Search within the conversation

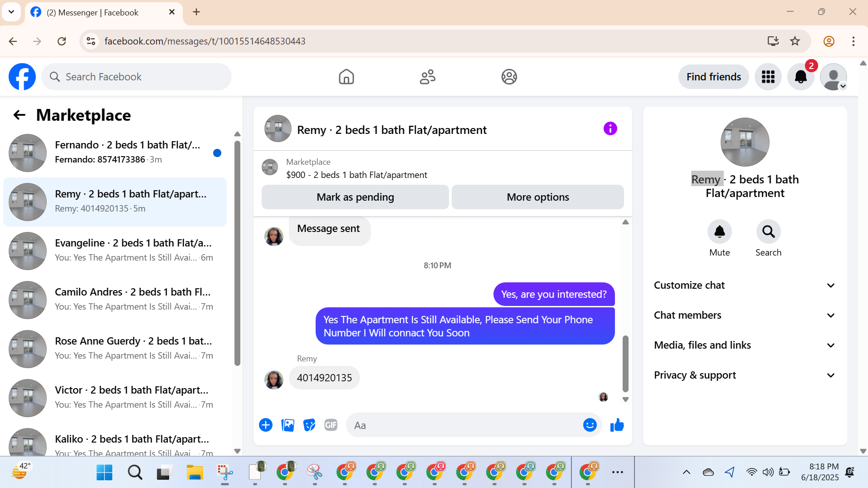pos(768,232)
